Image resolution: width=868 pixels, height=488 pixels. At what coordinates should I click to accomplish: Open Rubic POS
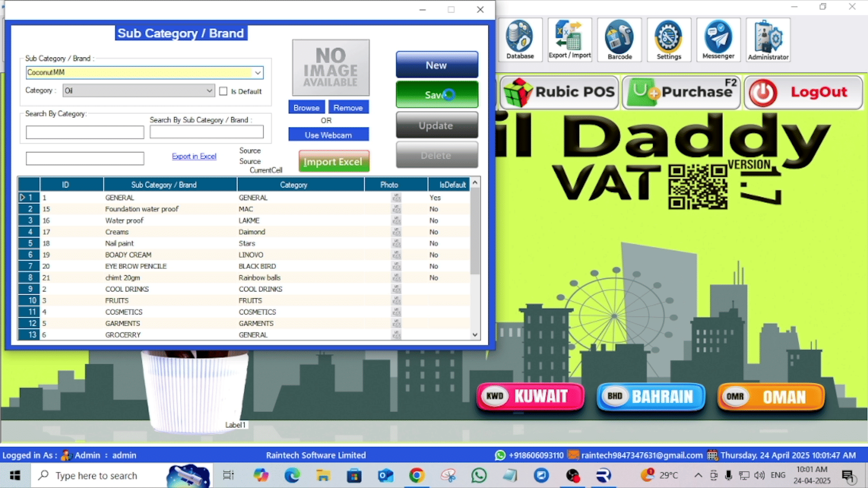(x=559, y=92)
